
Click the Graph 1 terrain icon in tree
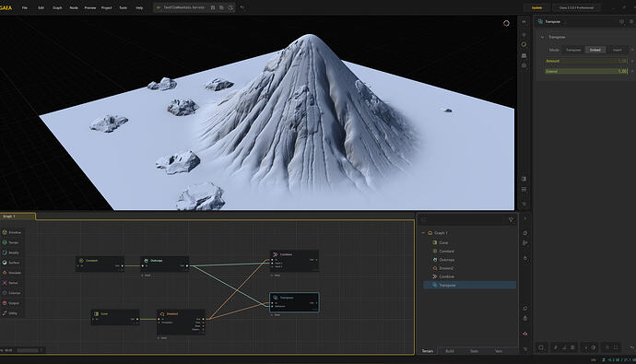[430, 233]
